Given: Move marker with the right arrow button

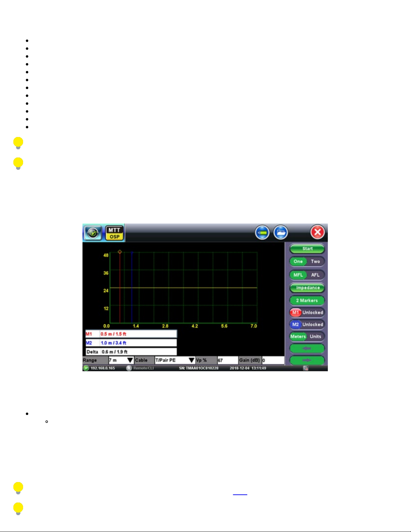Looking at the screenshot, I should [307, 360].
